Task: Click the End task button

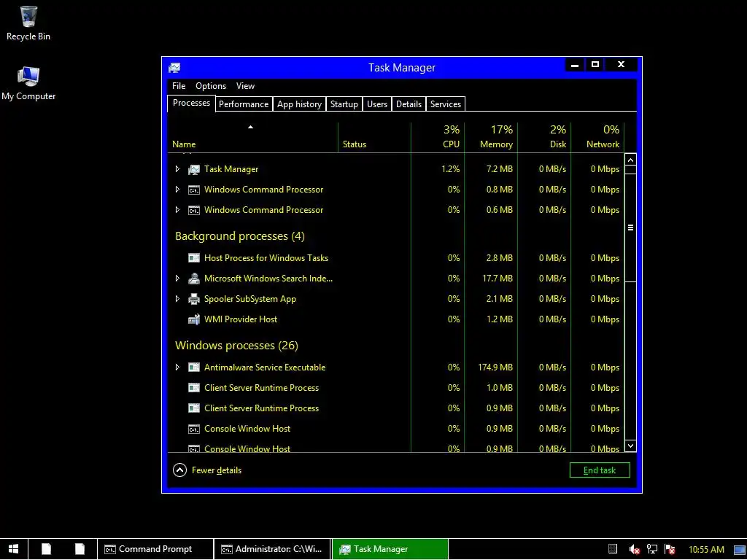Action: tap(600, 470)
